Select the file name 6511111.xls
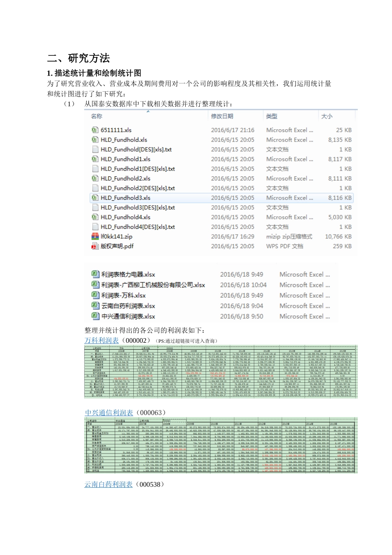392x555 pixels. tap(116, 130)
